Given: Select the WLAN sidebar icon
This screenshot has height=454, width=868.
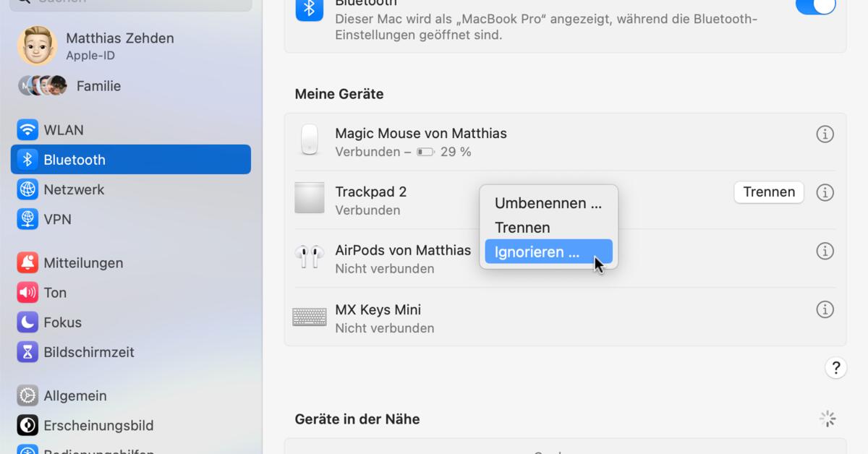Looking at the screenshot, I should [27, 129].
